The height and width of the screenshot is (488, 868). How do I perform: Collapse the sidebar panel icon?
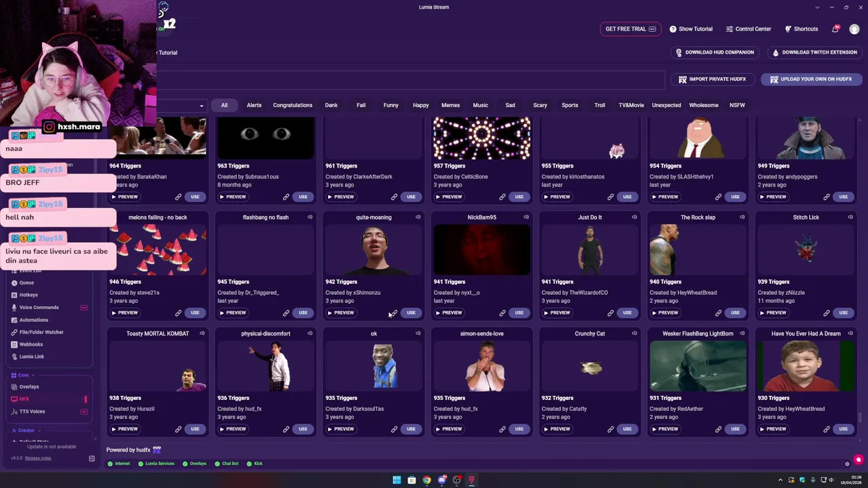click(92, 458)
